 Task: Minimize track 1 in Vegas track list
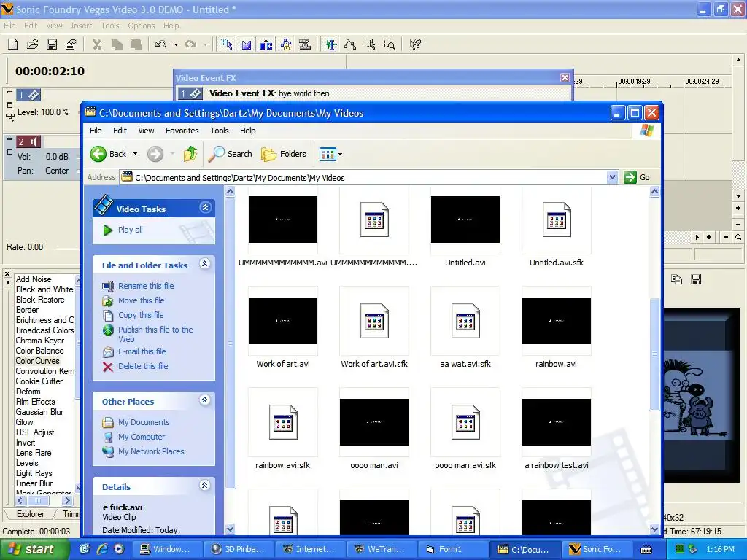coord(10,91)
